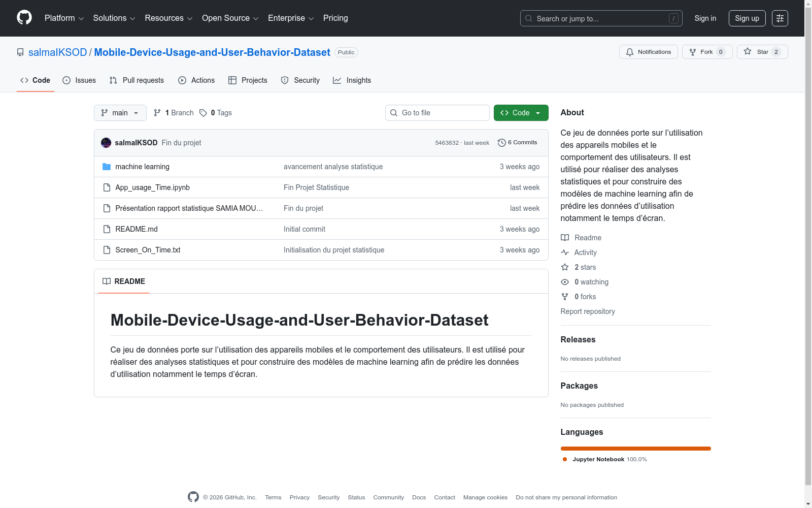This screenshot has width=812, height=508.
Task: Open the Mobile-Device-Usage-and-User-Behavior-Dataset repository title link
Action: point(212,52)
